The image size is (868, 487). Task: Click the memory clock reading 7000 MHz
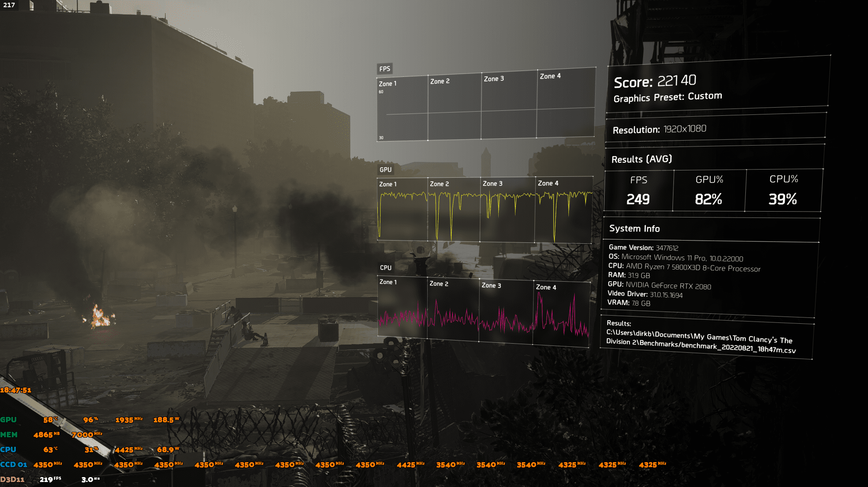[x=87, y=435]
